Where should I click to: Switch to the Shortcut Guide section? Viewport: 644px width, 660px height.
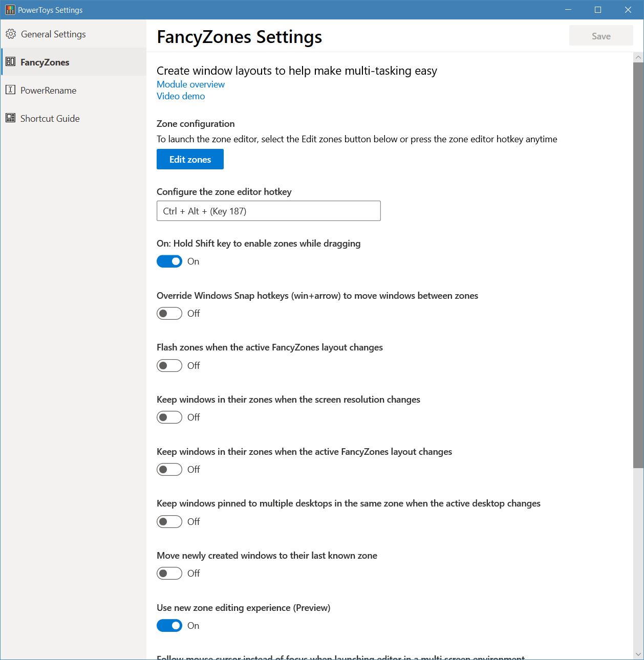tap(50, 119)
